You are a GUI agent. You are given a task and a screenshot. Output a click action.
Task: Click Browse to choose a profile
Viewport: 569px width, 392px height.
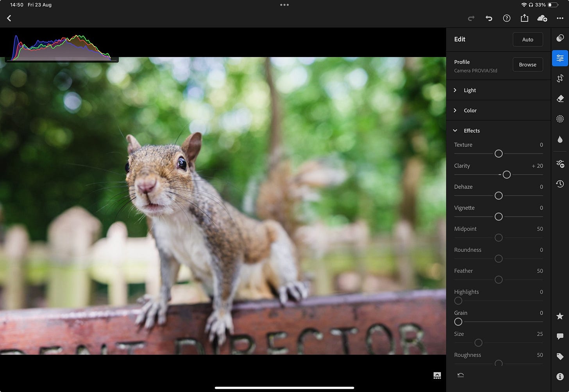point(527,64)
